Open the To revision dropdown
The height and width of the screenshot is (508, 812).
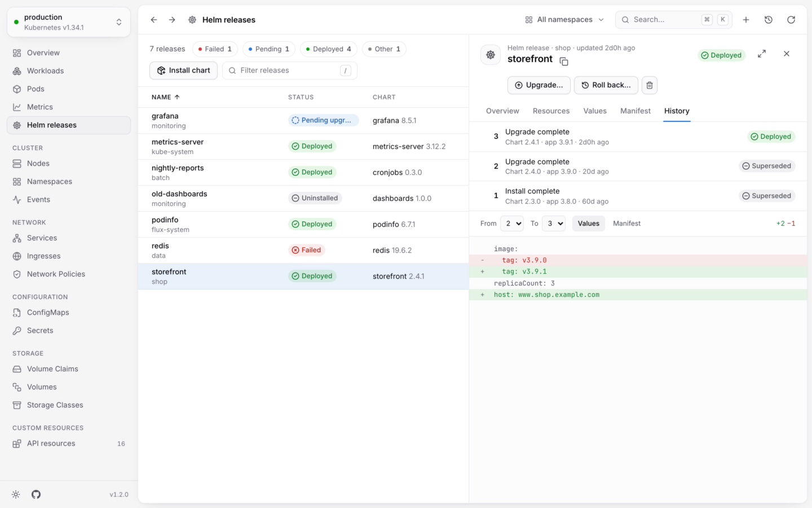554,224
